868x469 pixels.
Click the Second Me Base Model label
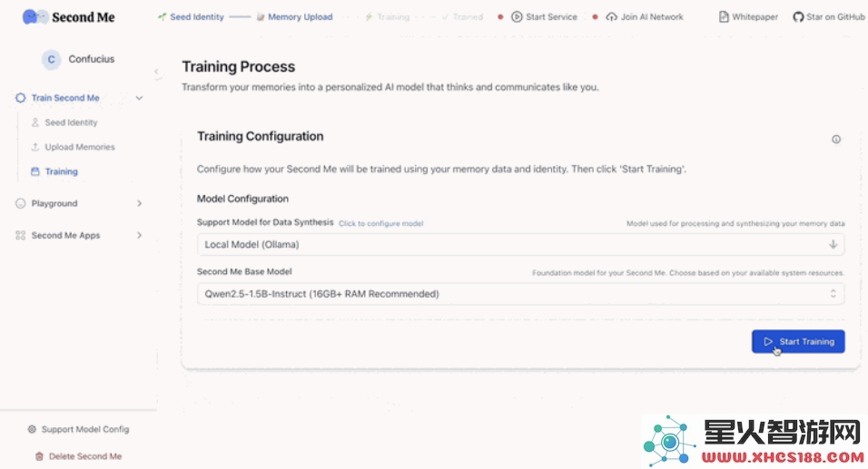pyautogui.click(x=244, y=271)
